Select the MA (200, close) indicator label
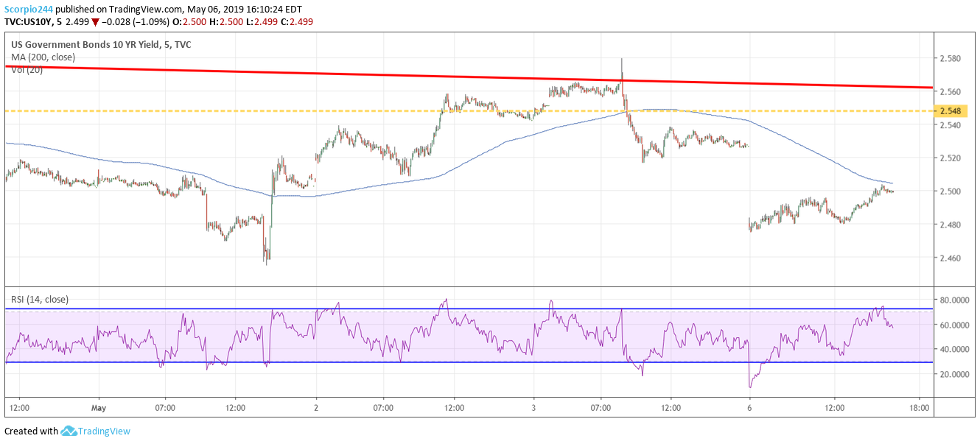 click(x=42, y=57)
